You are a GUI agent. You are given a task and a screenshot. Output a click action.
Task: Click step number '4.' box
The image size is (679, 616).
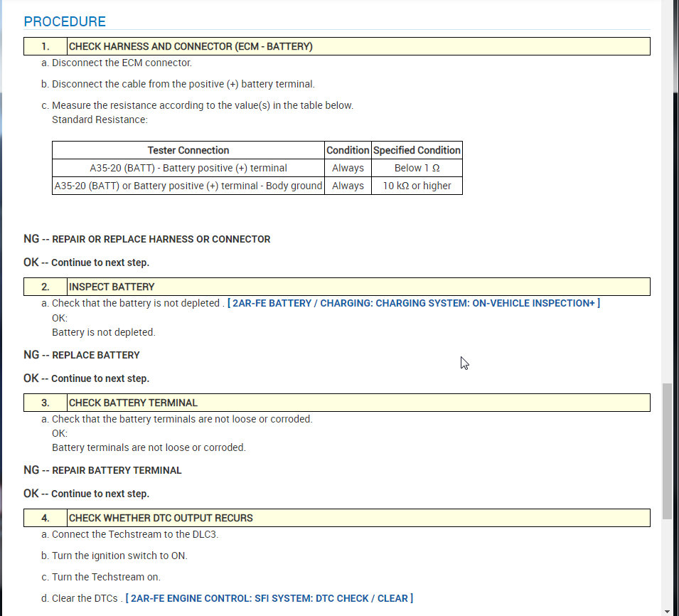pos(46,518)
